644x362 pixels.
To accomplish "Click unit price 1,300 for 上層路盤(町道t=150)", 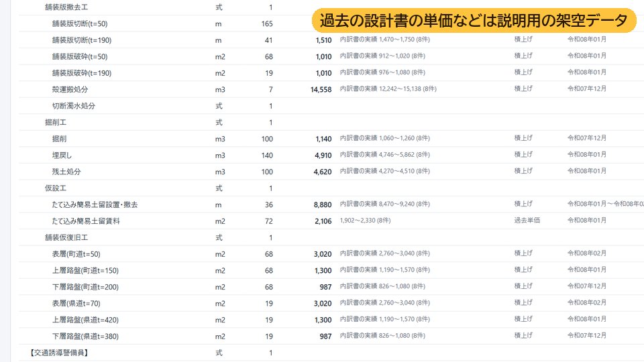I will tap(323, 270).
